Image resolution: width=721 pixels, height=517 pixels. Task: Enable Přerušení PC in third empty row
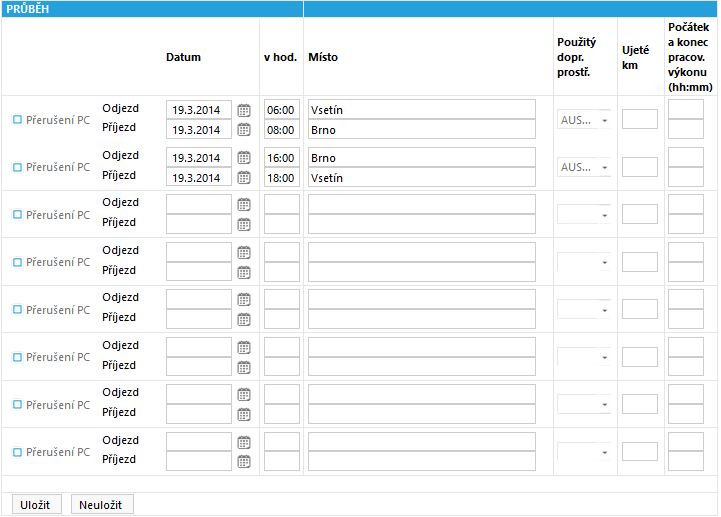(x=17, y=215)
